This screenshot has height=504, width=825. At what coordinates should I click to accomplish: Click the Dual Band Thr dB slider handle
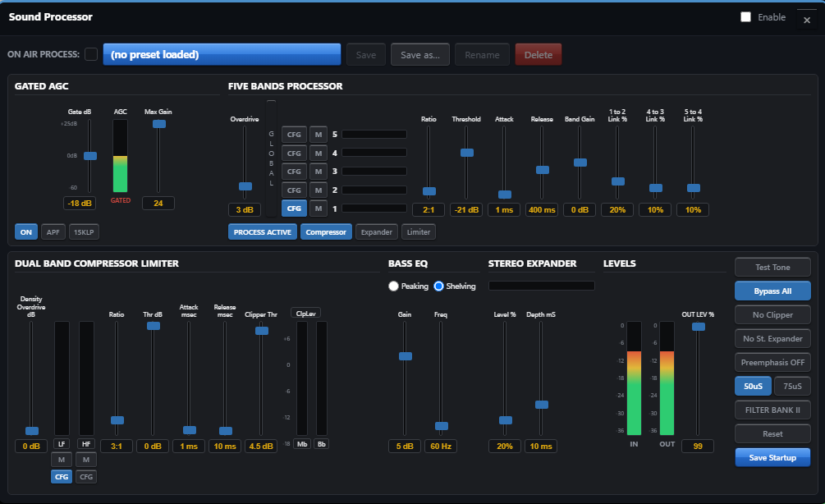[x=154, y=326]
